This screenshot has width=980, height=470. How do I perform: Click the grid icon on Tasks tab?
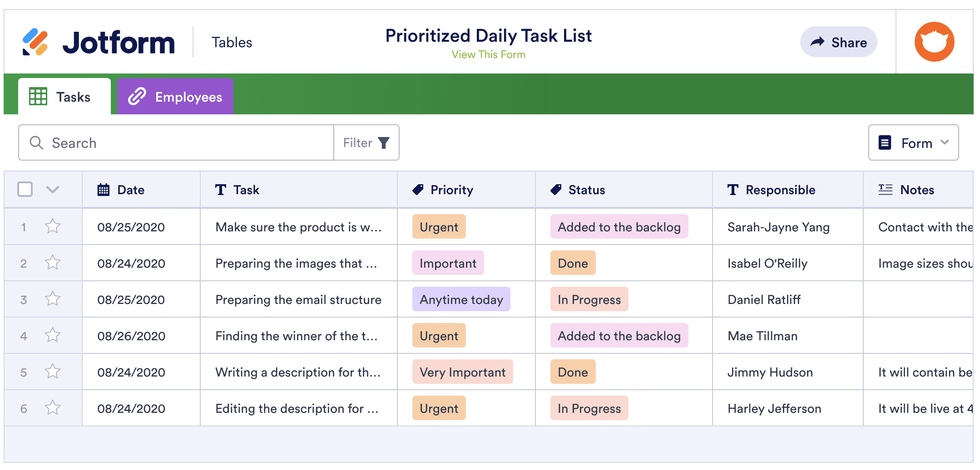click(38, 97)
